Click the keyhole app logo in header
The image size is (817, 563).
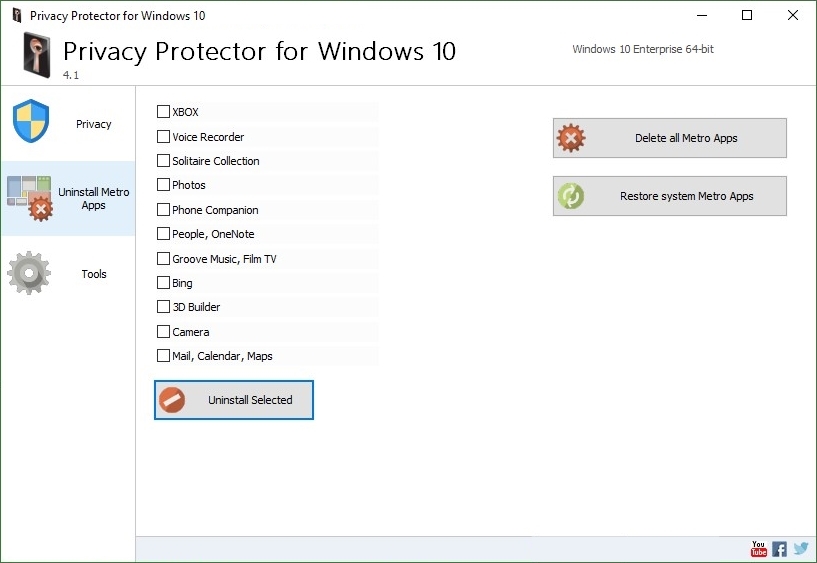click(37, 55)
